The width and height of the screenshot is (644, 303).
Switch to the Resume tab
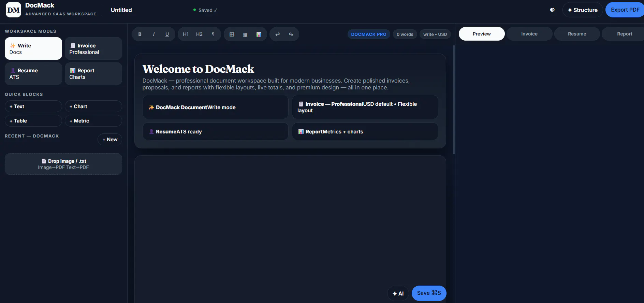point(577,34)
